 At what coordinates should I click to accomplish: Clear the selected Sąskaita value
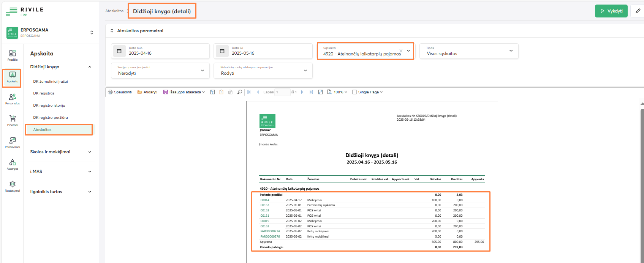pyautogui.click(x=401, y=51)
